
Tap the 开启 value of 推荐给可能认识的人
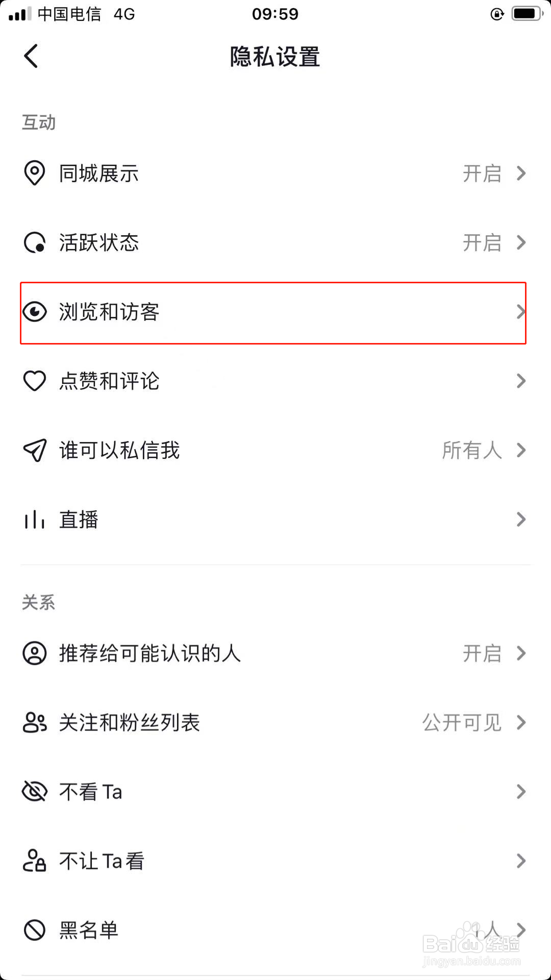[x=482, y=653]
